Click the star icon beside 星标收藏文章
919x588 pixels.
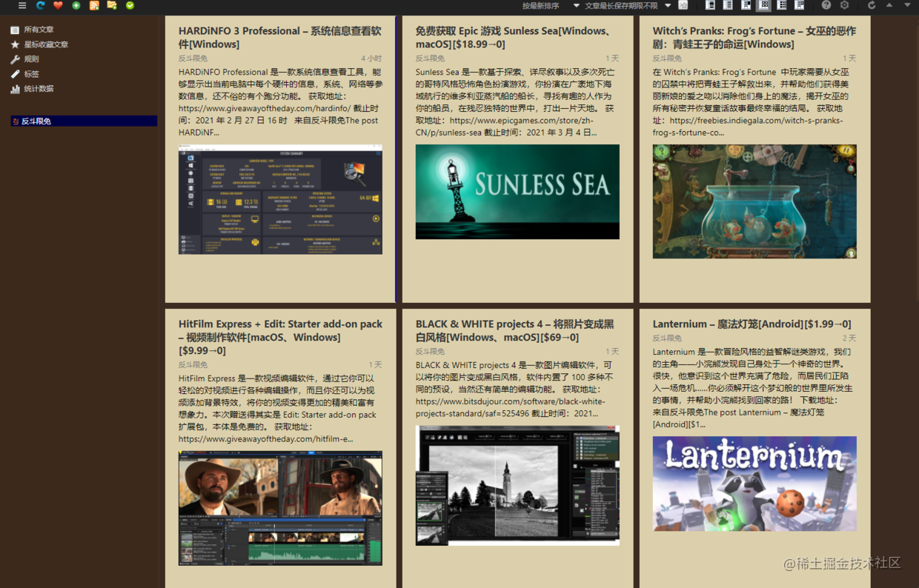click(x=15, y=44)
